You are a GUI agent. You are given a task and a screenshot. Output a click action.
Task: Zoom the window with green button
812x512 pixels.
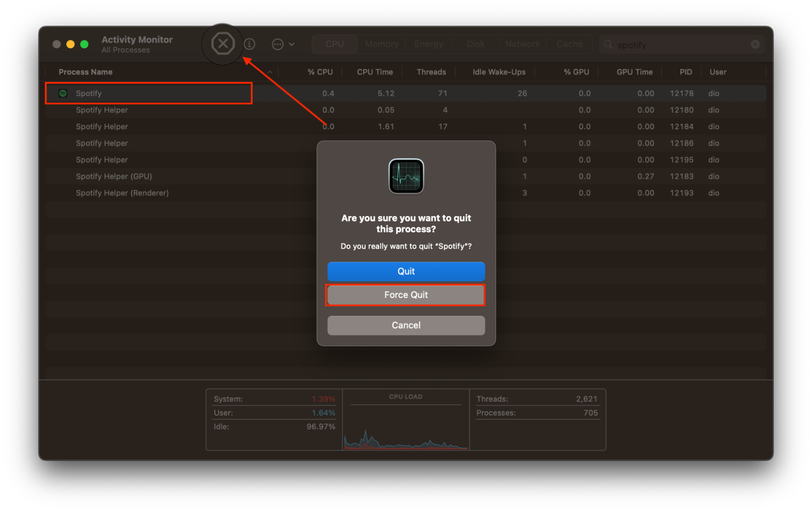pyautogui.click(x=84, y=44)
